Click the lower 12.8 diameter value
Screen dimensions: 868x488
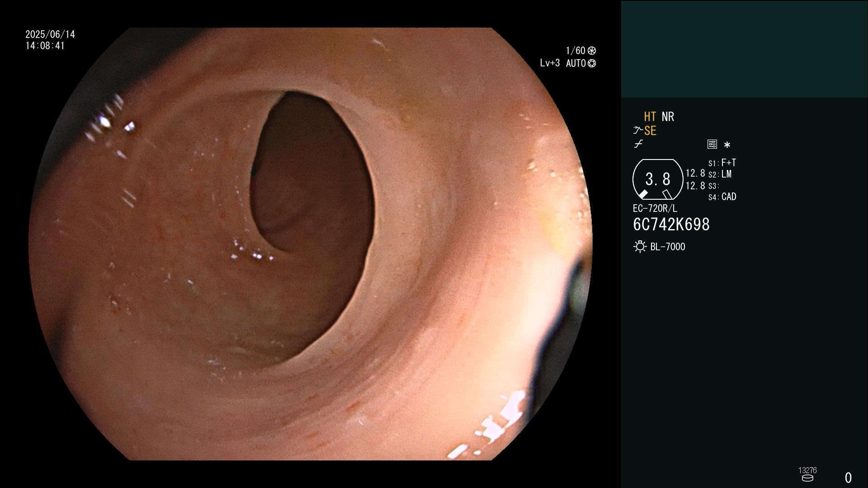(x=695, y=186)
